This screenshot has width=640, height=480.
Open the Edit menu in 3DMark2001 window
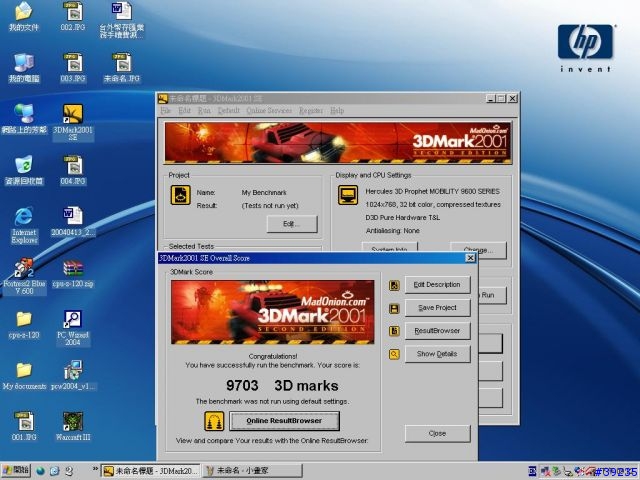coord(184,111)
